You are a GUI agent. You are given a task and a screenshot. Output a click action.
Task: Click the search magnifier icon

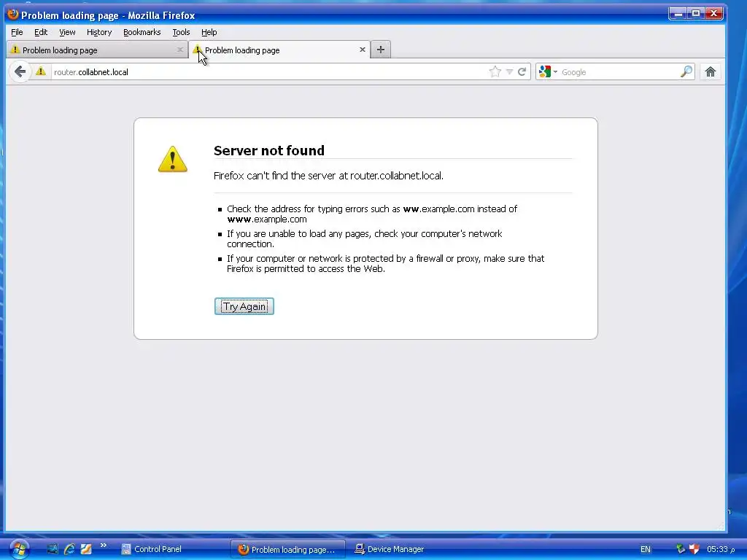tap(686, 72)
